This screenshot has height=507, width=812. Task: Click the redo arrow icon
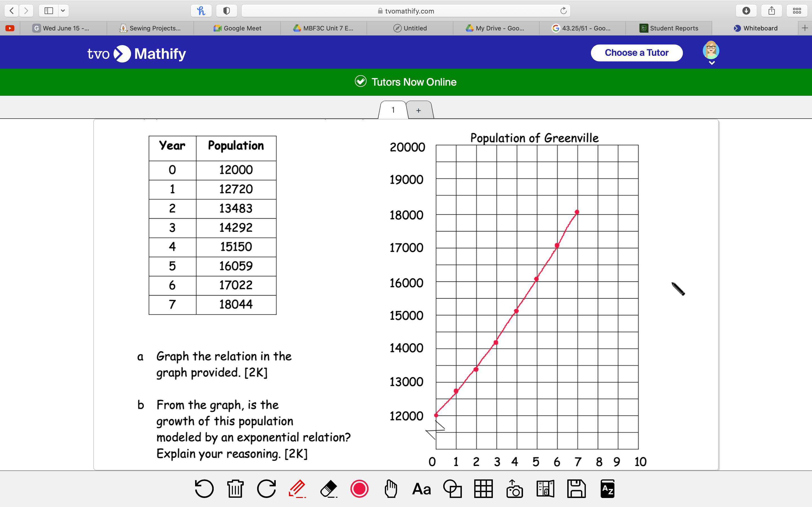pos(266,489)
